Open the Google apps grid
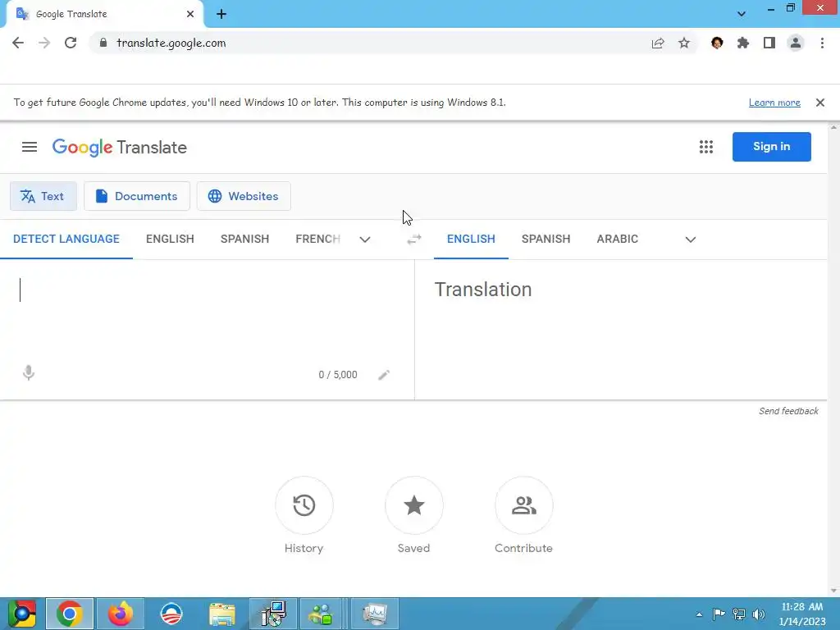This screenshot has width=840, height=630. pyautogui.click(x=706, y=147)
